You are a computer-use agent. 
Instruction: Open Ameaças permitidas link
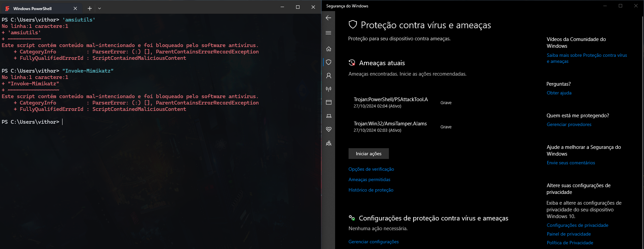pos(369,179)
